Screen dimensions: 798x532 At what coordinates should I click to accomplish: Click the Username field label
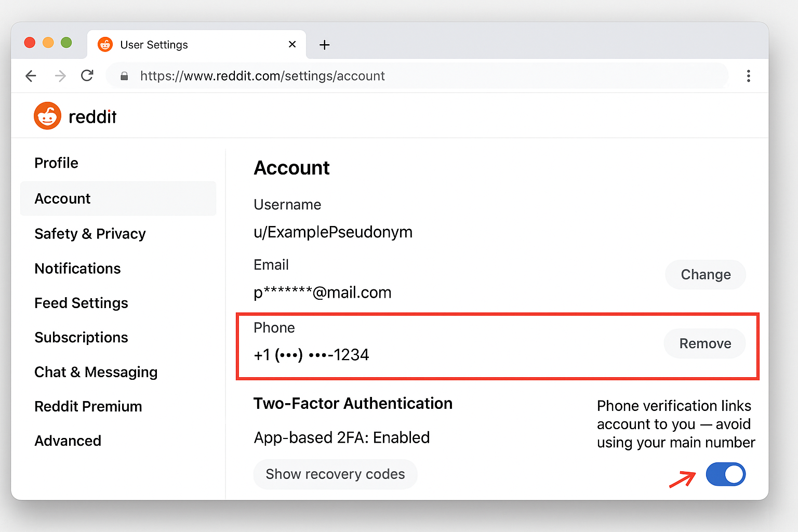pos(287,205)
